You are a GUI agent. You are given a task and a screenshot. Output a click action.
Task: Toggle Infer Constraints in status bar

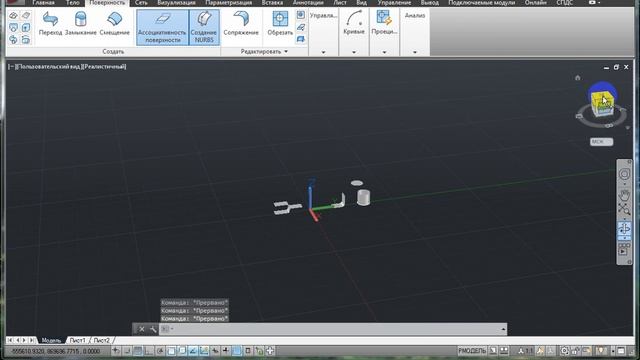pyautogui.click(x=116, y=351)
